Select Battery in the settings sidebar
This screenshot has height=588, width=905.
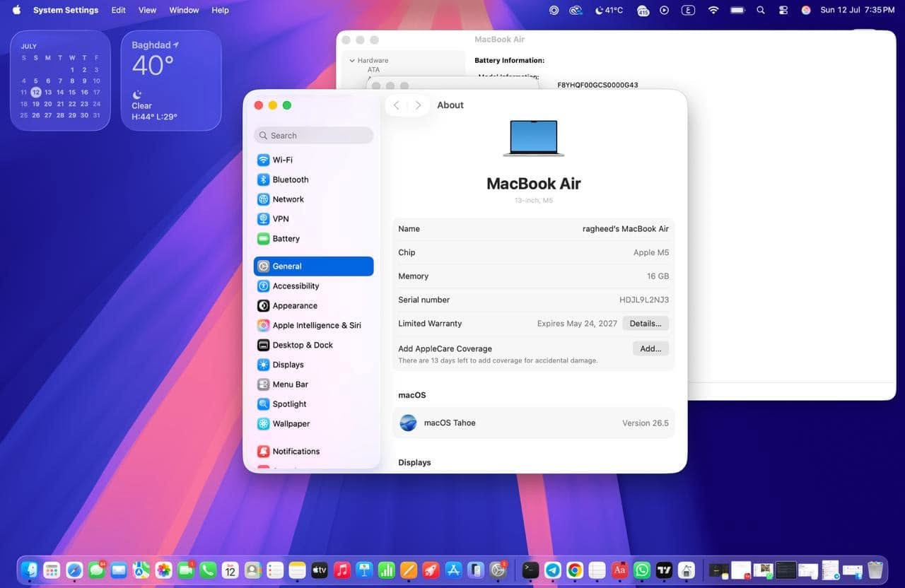[313, 239]
